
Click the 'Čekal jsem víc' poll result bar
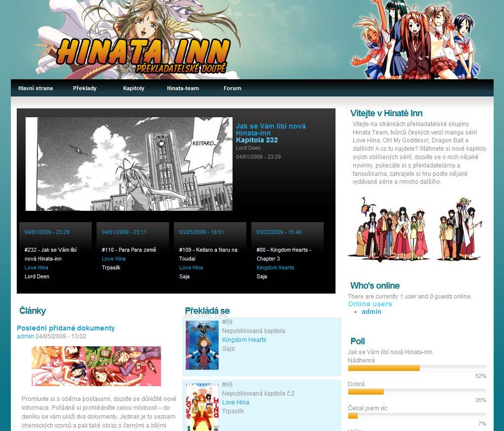pyautogui.click(x=417, y=416)
